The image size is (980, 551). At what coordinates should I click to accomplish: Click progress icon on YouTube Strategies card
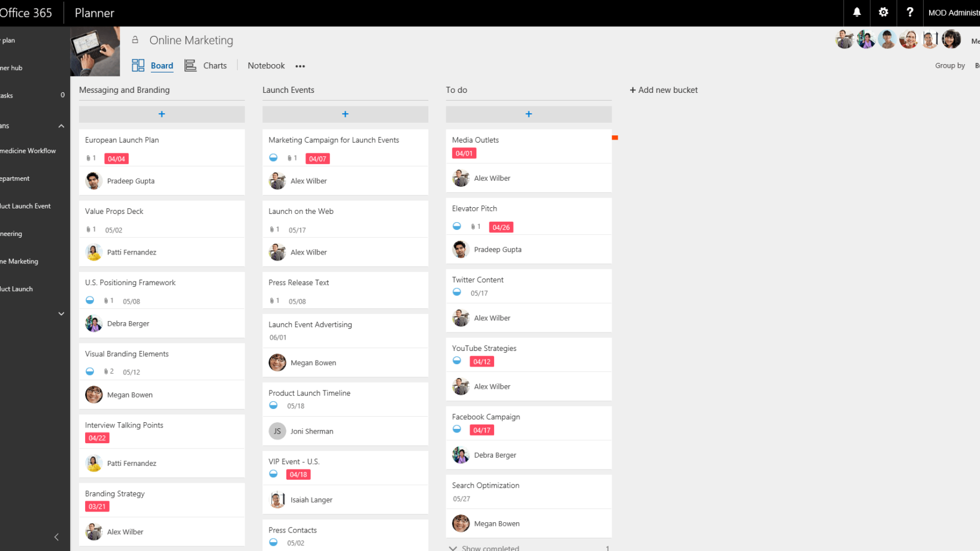click(x=456, y=361)
